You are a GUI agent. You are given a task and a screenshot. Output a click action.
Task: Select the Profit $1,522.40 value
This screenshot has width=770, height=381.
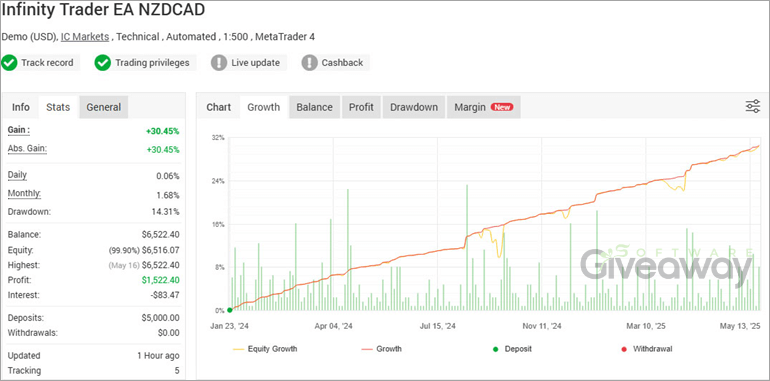point(161,280)
